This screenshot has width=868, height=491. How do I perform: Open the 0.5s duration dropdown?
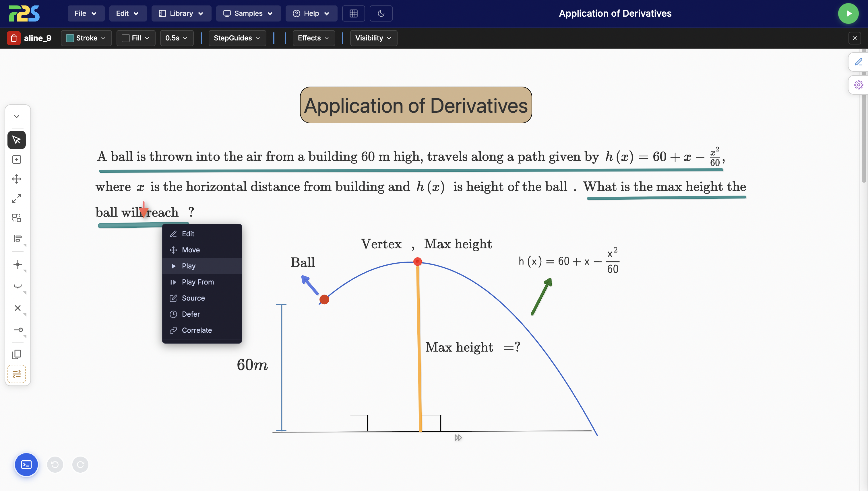point(177,38)
